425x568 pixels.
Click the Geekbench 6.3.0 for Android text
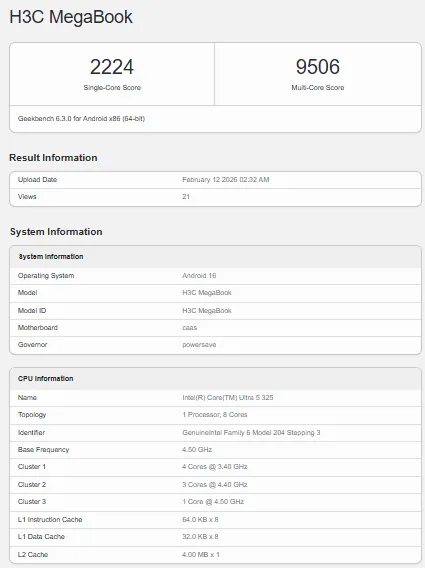pos(82,118)
